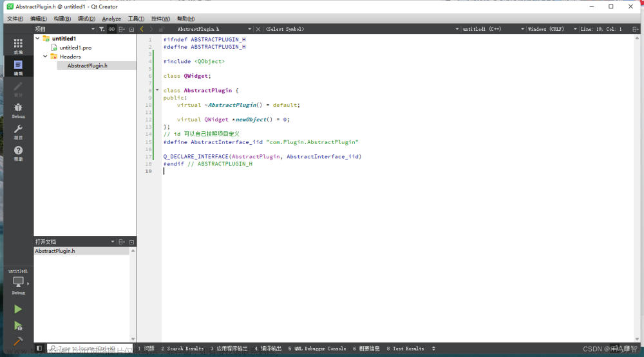Open Help mode question mark icon

(x=18, y=153)
